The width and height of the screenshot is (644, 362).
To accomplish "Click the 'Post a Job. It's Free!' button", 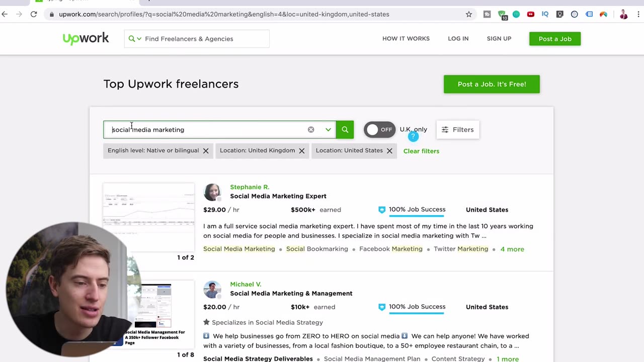I will click(492, 84).
